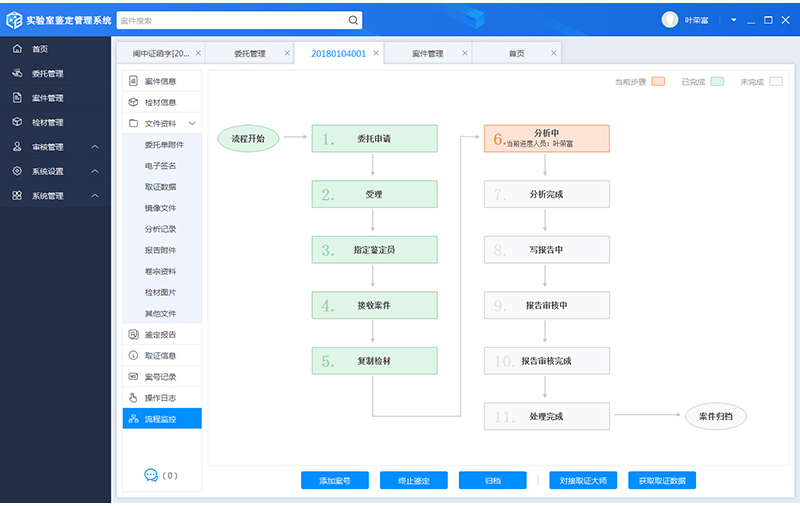Image resolution: width=800 pixels, height=506 pixels.
Task: Switch to the 案件管理 tab
Action: [427, 54]
